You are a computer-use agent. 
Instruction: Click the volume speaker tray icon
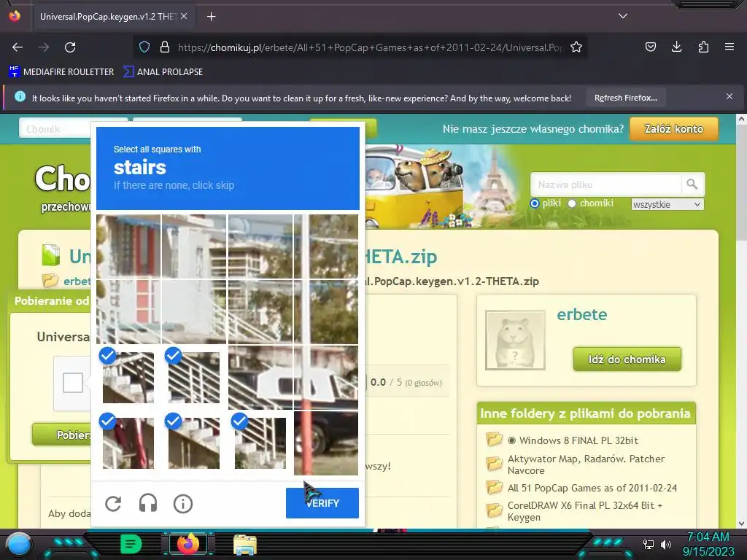pyautogui.click(x=666, y=544)
